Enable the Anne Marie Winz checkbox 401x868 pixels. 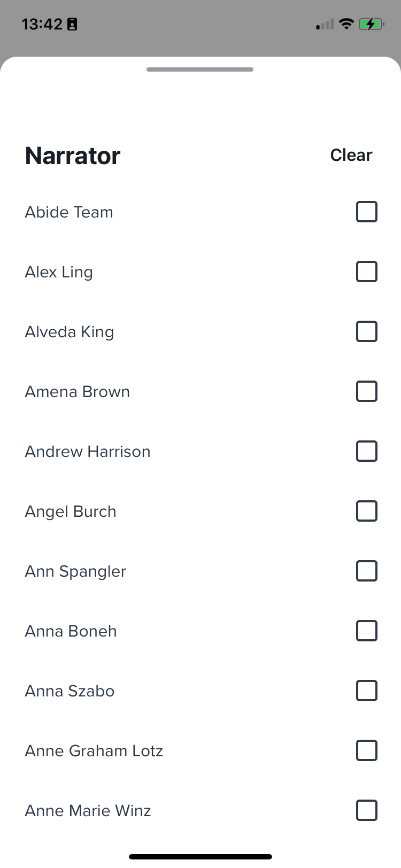(x=367, y=810)
